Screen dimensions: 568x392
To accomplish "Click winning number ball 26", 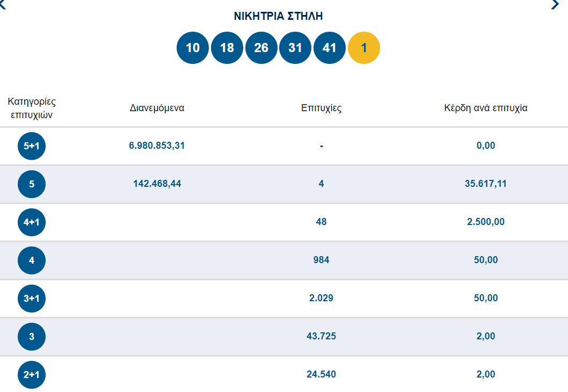I will (x=261, y=48).
